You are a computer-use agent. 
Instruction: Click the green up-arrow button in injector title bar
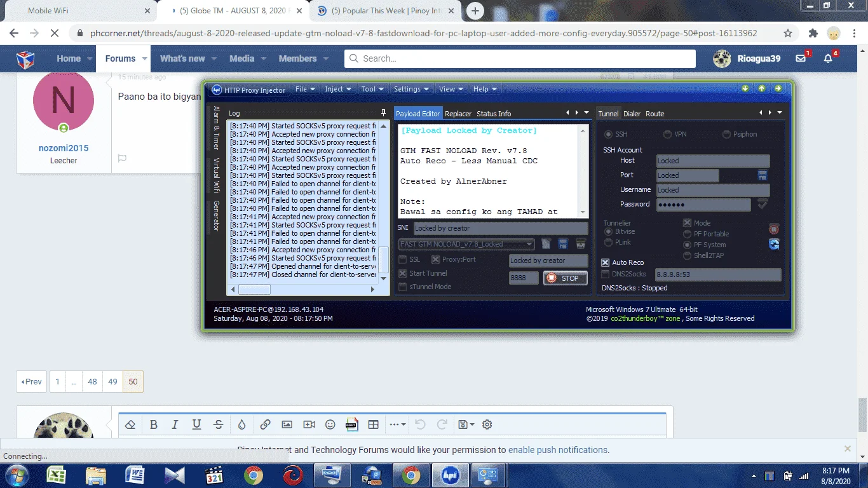click(x=761, y=89)
